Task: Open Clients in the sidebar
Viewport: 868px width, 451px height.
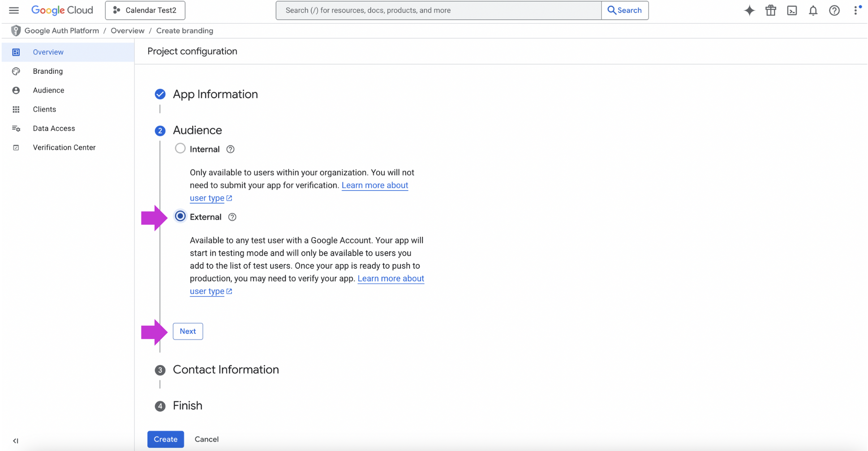Action: [68, 109]
